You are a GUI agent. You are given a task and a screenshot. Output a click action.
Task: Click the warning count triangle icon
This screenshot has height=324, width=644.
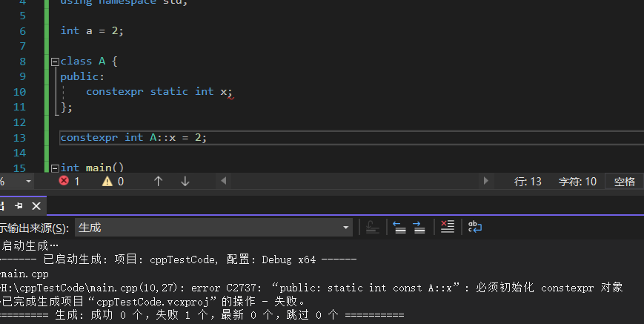click(x=107, y=181)
